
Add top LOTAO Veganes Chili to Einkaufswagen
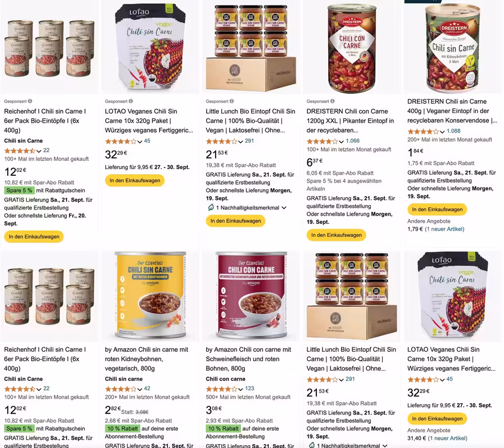pyautogui.click(x=134, y=181)
